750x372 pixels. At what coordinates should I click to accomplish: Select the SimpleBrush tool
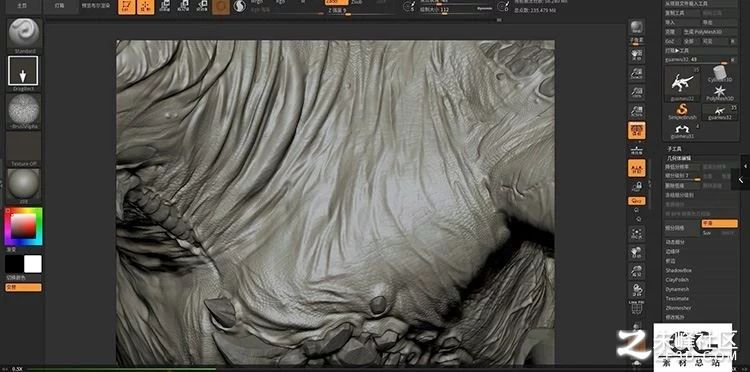tap(683, 112)
